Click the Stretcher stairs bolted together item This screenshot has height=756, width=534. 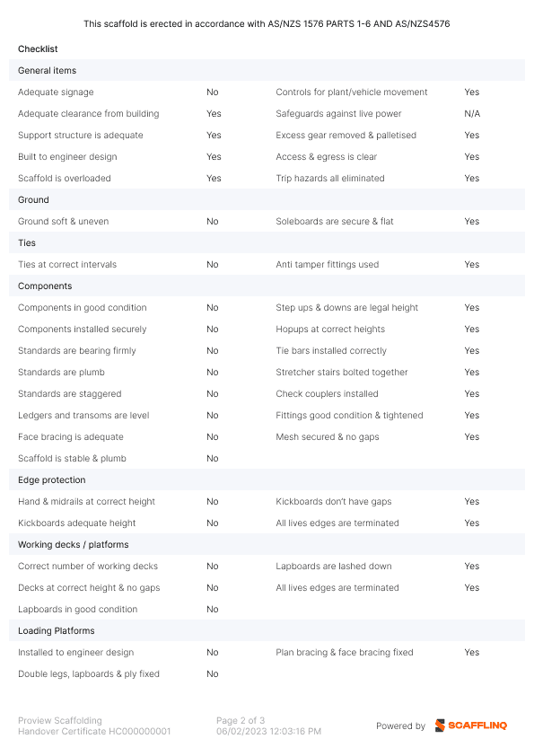pos(342,373)
